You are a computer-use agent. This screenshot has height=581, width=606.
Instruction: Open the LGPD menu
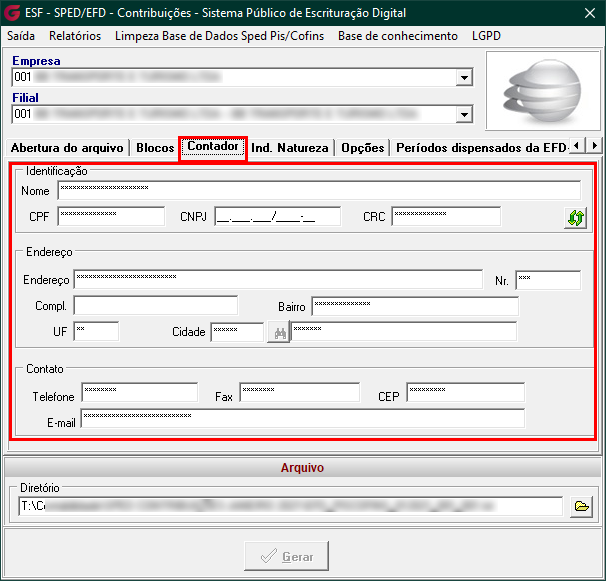click(486, 36)
